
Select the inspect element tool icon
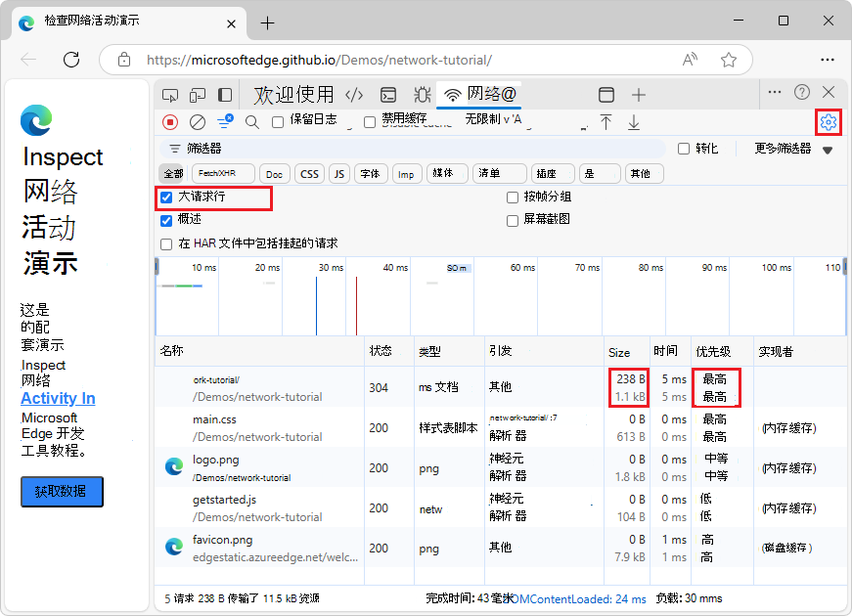(170, 95)
